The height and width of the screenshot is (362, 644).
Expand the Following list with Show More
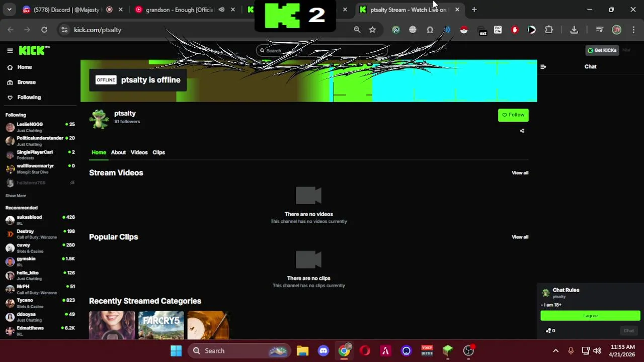16,196
